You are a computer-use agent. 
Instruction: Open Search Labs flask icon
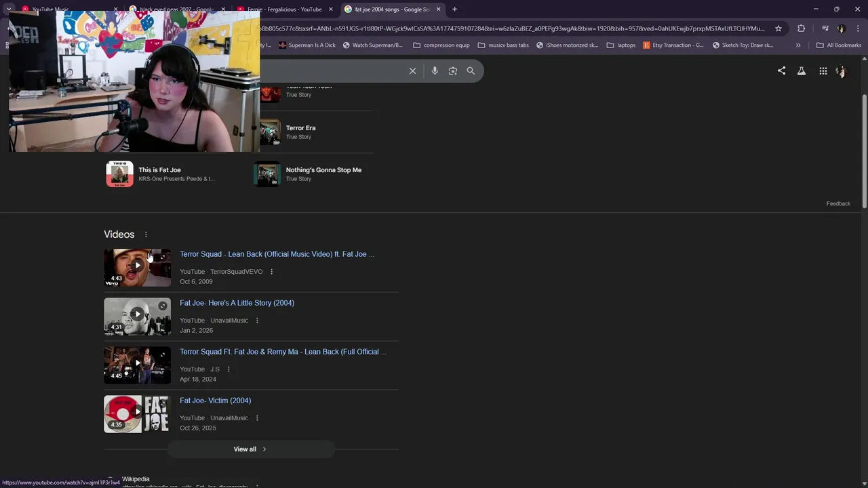click(802, 71)
